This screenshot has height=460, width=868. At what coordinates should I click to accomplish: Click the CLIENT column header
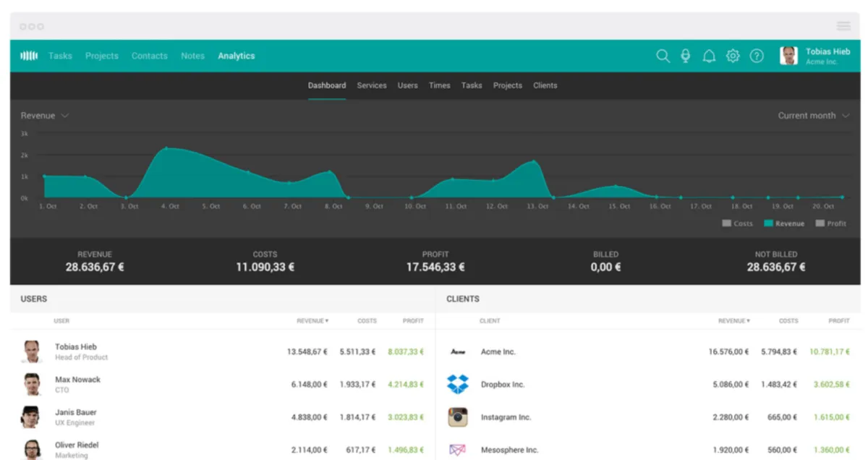(x=490, y=320)
